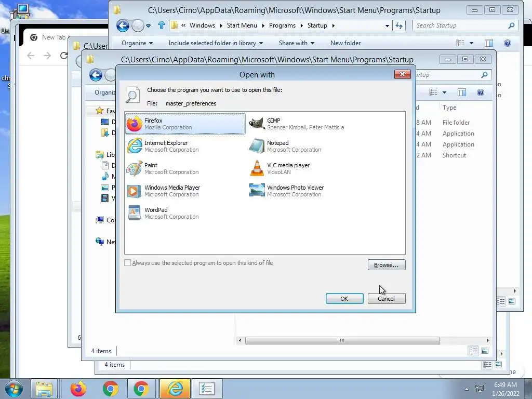Screen dimensions: 532x399
Task: Click the Browse... button
Action: tap(387, 265)
